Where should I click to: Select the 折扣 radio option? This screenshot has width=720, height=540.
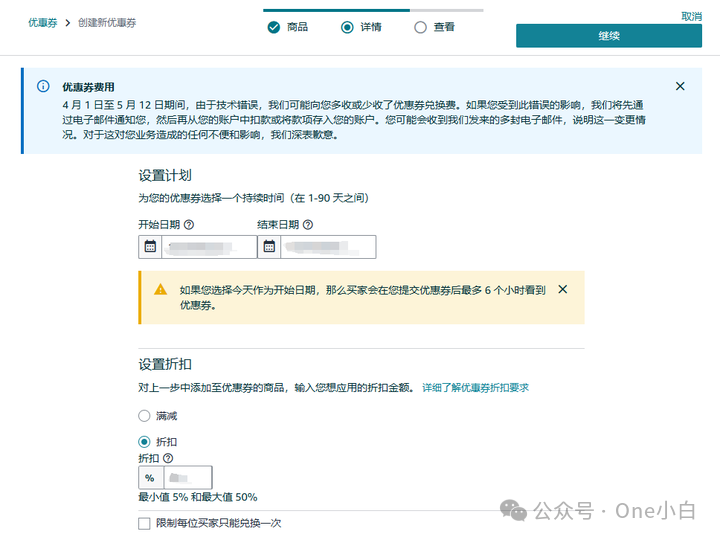144,441
